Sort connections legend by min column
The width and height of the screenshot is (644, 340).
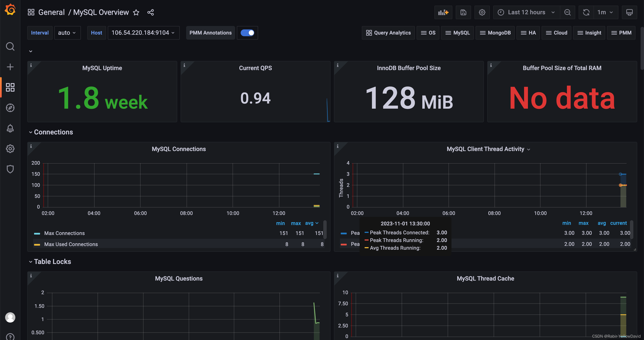click(x=280, y=223)
